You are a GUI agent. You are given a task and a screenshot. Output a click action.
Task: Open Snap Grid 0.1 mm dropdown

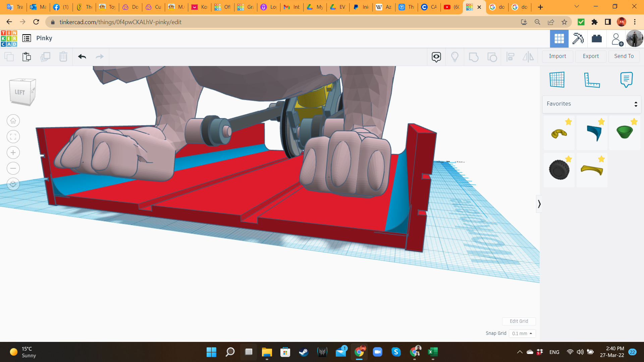pos(522,334)
